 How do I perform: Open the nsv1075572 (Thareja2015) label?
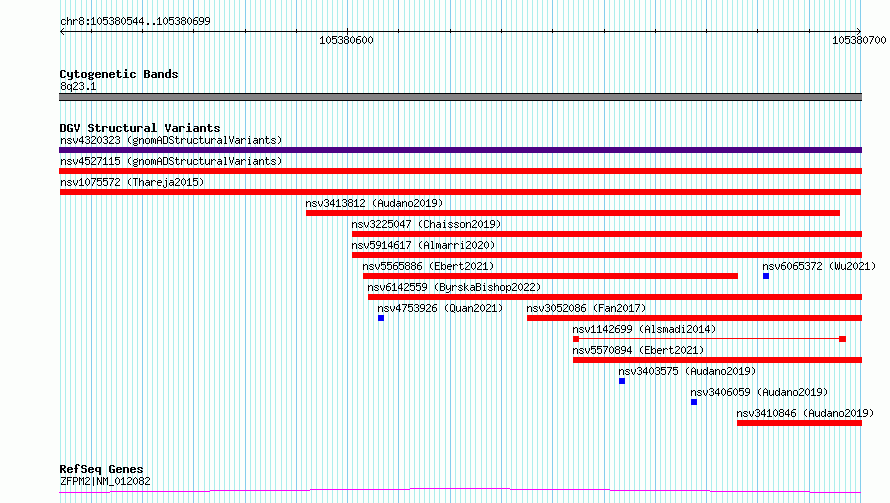coord(132,182)
